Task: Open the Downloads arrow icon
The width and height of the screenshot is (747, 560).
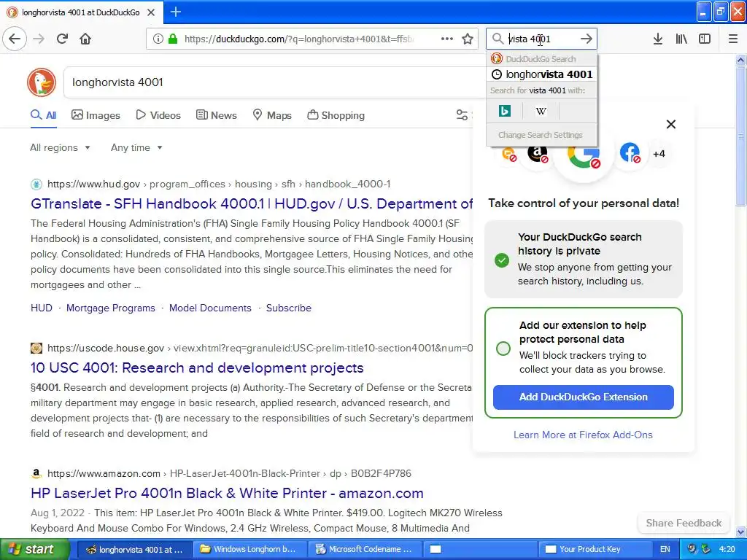Action: 658,39
